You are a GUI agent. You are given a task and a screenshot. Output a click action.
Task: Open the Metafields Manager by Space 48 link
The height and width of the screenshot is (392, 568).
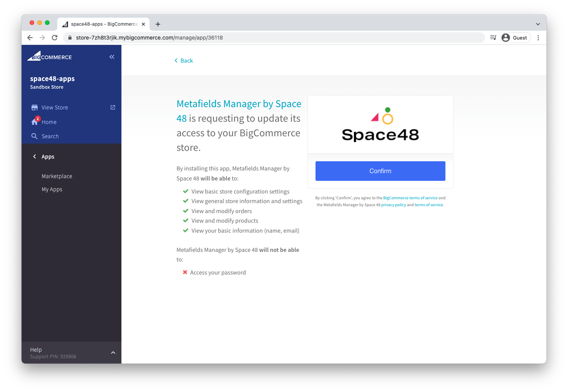pos(239,111)
